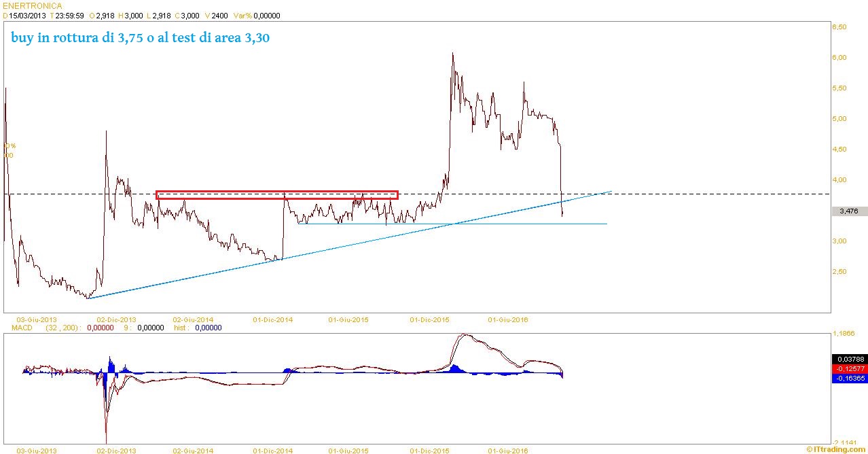Image resolution: width=868 pixels, height=454 pixels.
Task: Click the red -0,12577 signal value box
Action: [x=849, y=368]
